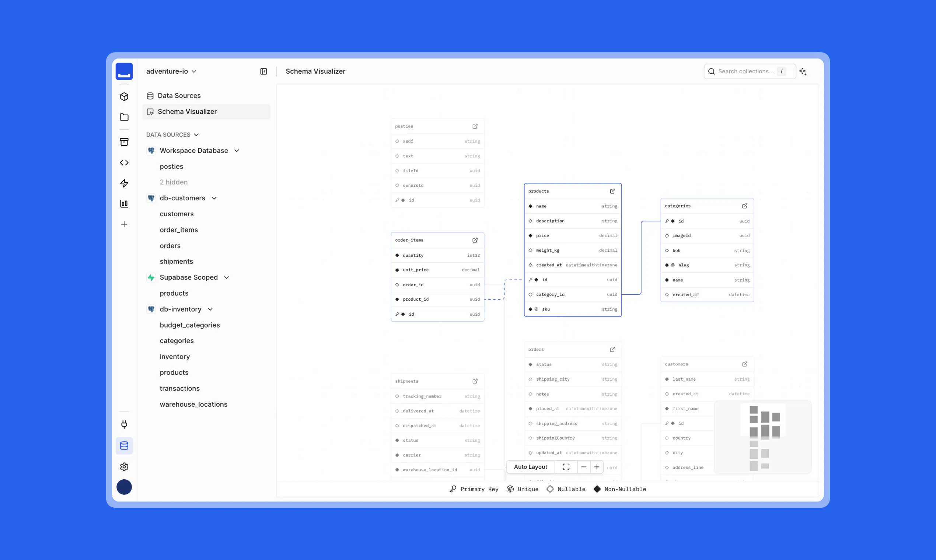Select order_items in the sidebar
This screenshot has height=560, width=936.
(x=178, y=230)
